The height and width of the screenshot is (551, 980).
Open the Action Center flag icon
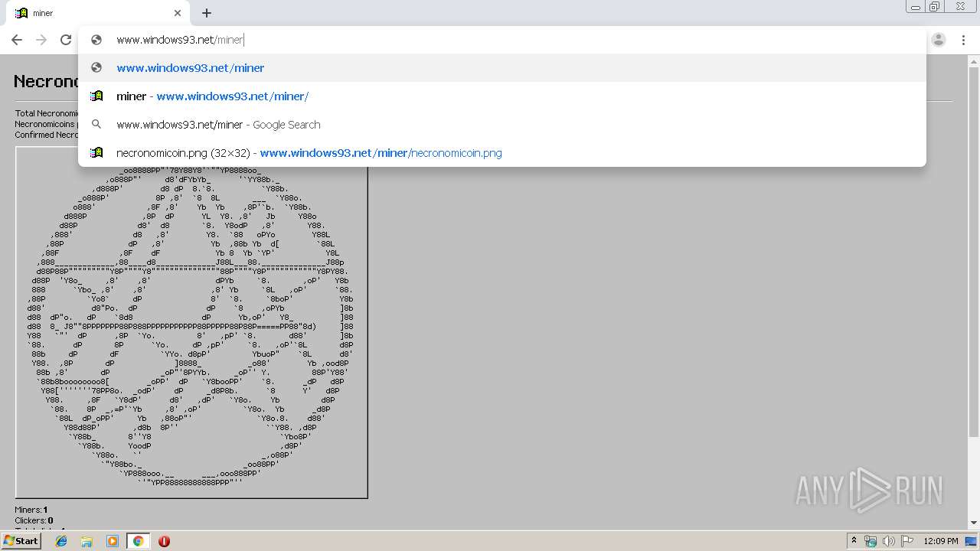[x=907, y=541]
